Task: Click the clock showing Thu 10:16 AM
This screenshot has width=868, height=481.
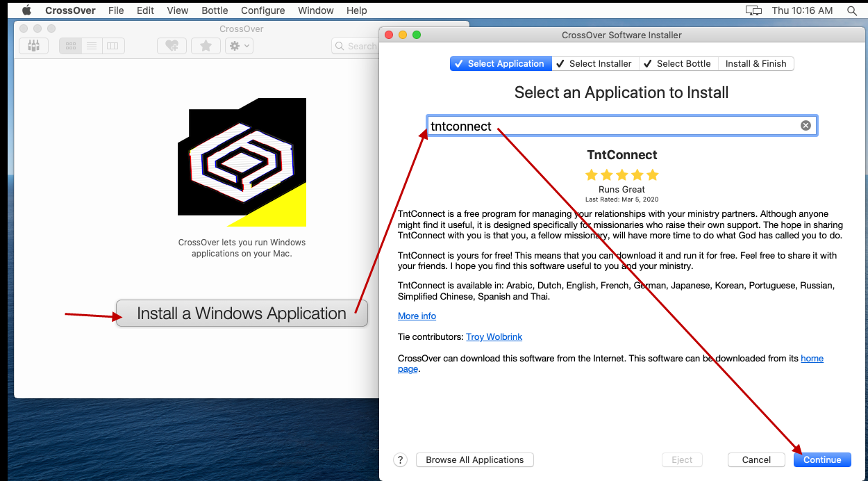Action: [802, 10]
